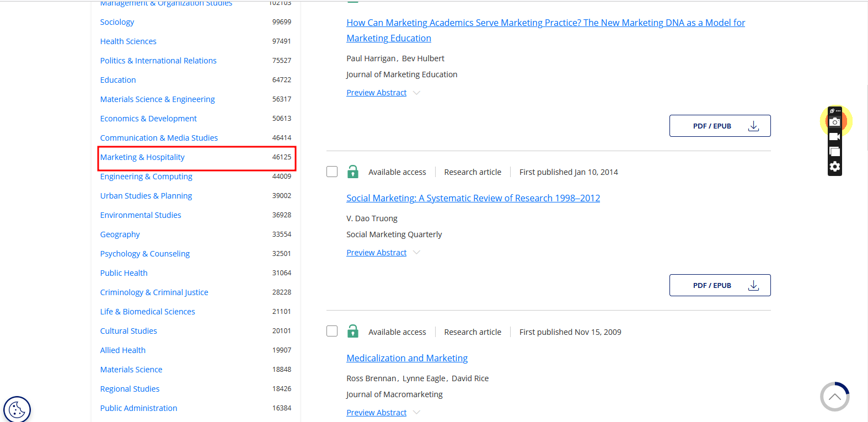Open Medicalization and Marketing article link
Screen dimensions: 868x422
click(x=407, y=358)
